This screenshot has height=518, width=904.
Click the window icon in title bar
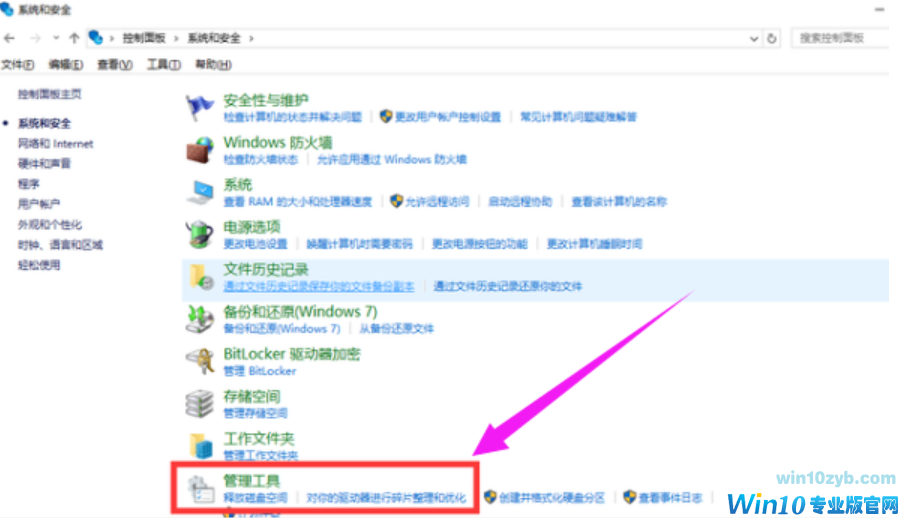point(6,9)
